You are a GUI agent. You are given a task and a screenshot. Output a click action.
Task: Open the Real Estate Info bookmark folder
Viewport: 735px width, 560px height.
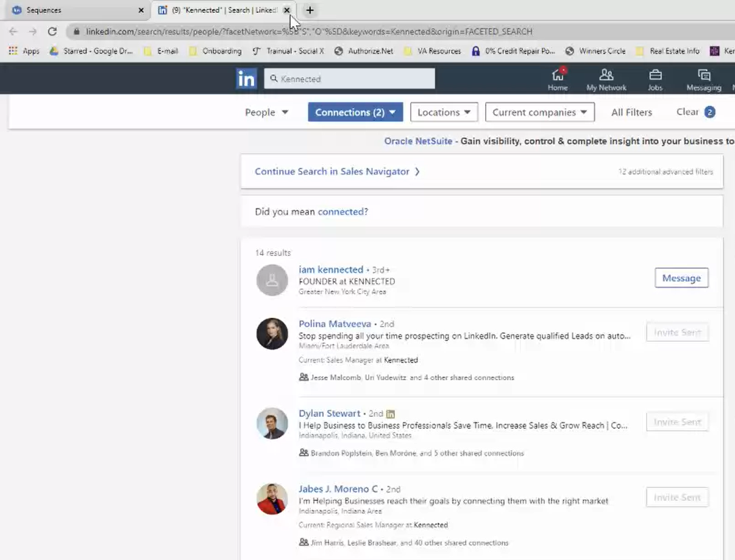(667, 51)
